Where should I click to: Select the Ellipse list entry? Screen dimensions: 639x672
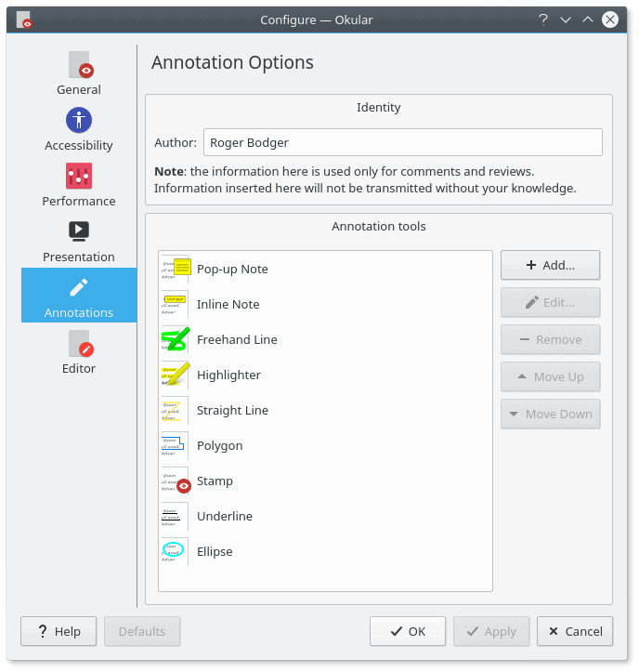pyautogui.click(x=325, y=551)
